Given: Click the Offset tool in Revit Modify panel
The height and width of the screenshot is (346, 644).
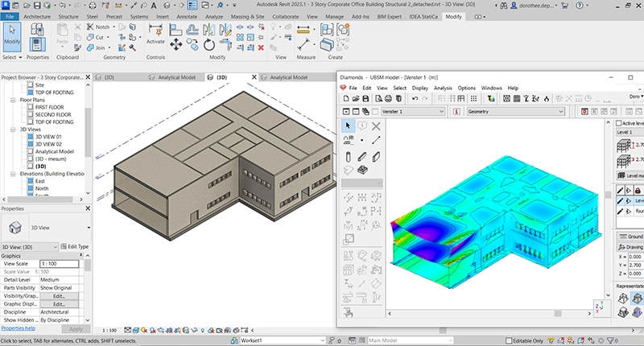Looking at the screenshot, I should coord(192,30).
